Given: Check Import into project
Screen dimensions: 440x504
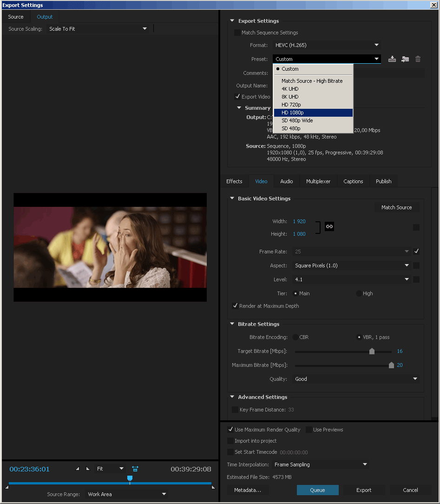Looking at the screenshot, I should (230, 441).
